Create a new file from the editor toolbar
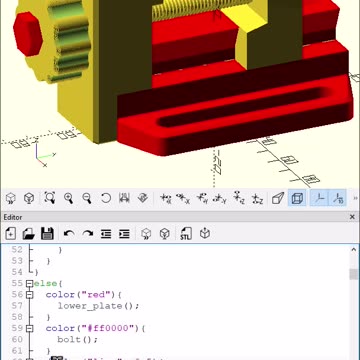Screen dimensions: 360x360 tap(11, 234)
